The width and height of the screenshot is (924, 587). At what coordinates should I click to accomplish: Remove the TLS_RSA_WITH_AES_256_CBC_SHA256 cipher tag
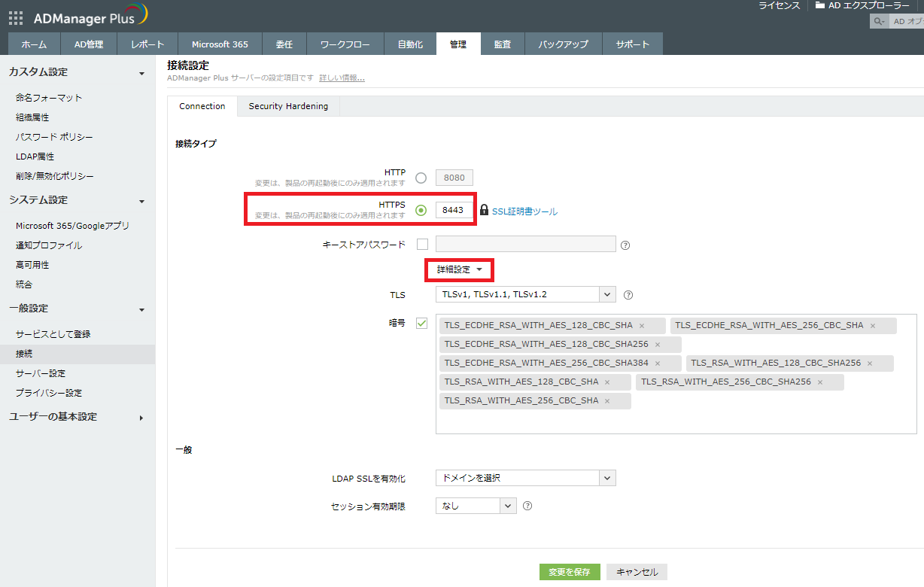tap(819, 382)
